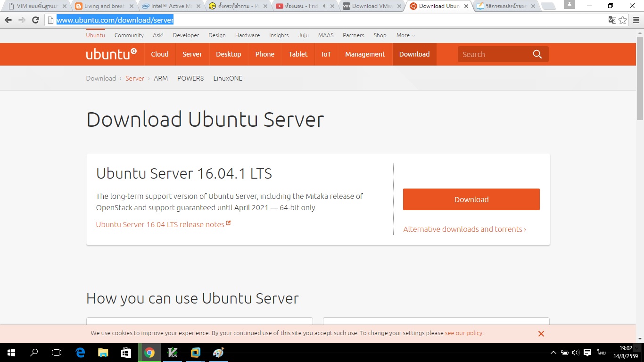Click the magnifier icon in the Ubuntu search box
This screenshot has height=362, width=644.
(537, 54)
